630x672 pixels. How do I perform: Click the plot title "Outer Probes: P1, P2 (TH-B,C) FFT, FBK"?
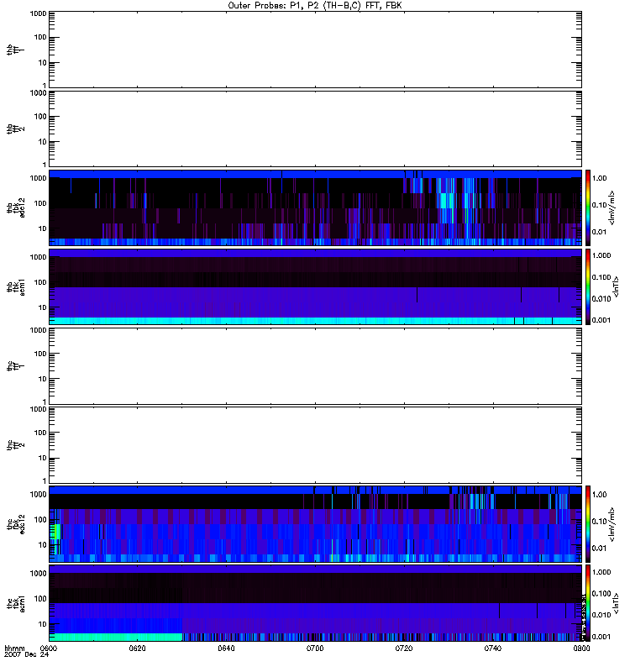[315, 6]
